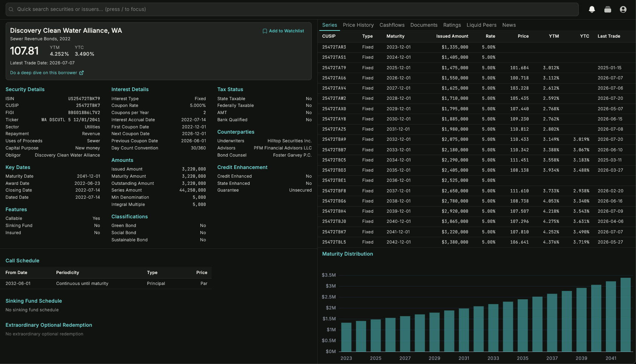Open the Documents tab
636x364 pixels.
(424, 25)
